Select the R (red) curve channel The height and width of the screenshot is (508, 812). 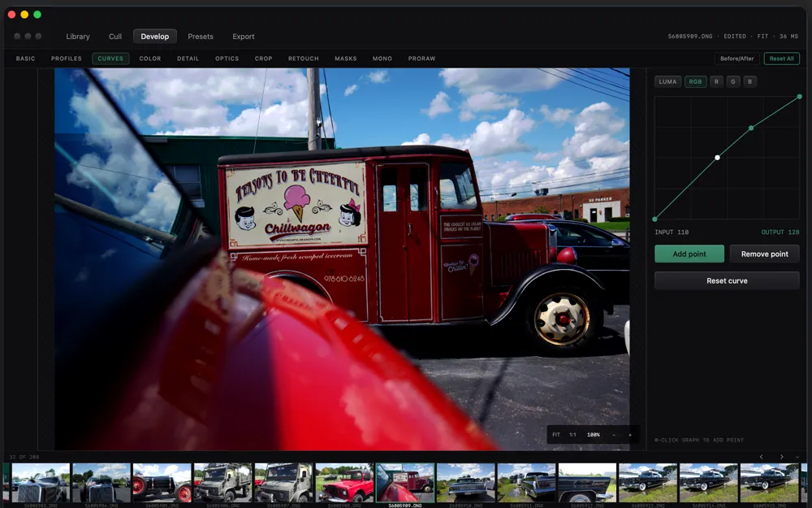pyautogui.click(x=717, y=81)
